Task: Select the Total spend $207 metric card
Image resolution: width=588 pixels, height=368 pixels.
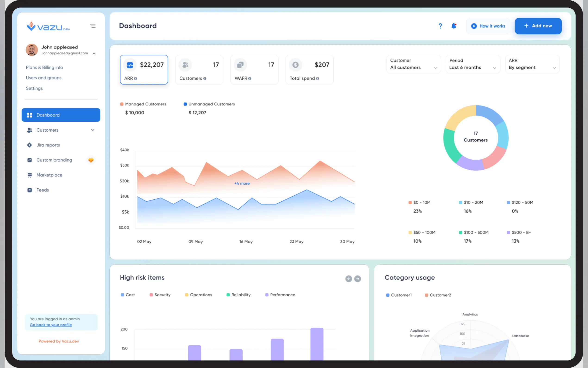Action: point(310,70)
